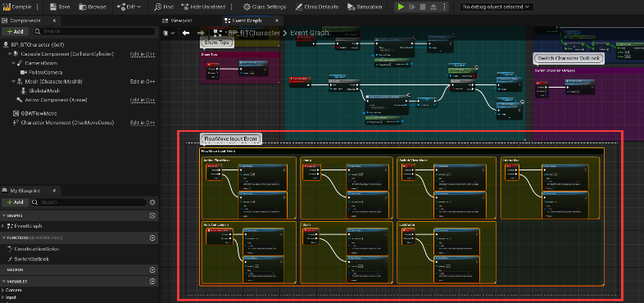Viewport: 644px width, 303px height.
Task: Switch to the Viewport tab
Action: (x=178, y=20)
